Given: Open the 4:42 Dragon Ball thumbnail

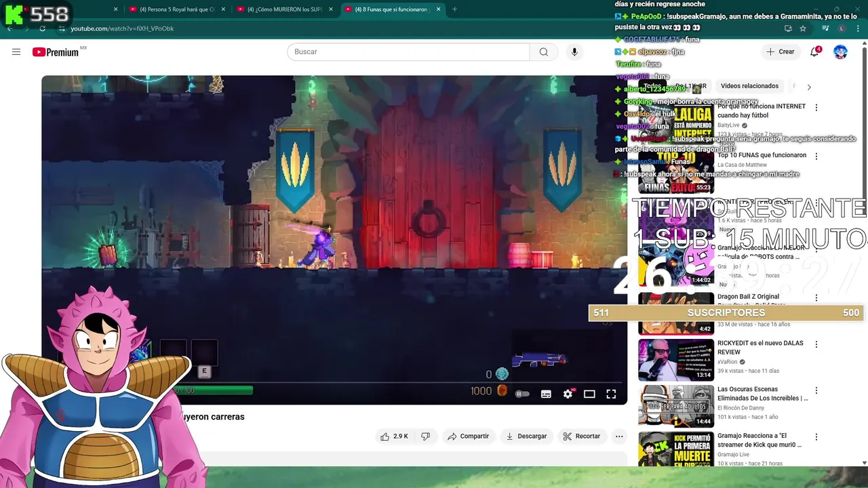Looking at the screenshot, I should point(675,314).
